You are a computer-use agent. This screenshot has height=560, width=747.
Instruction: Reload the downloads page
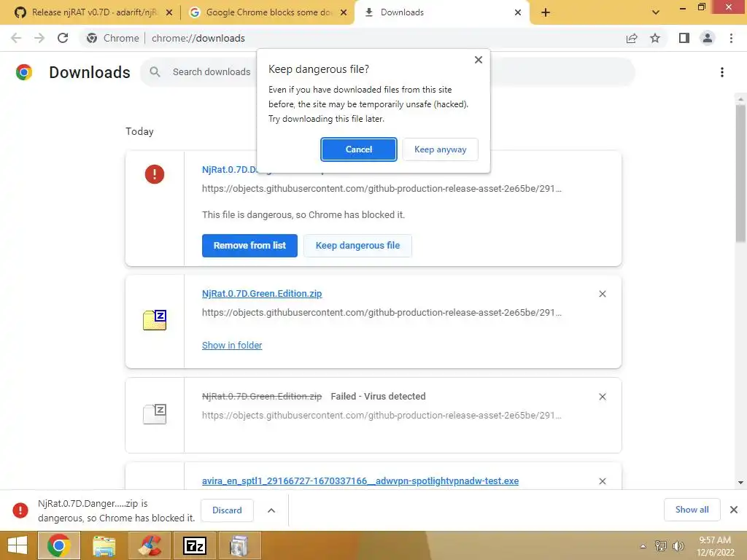click(x=63, y=38)
